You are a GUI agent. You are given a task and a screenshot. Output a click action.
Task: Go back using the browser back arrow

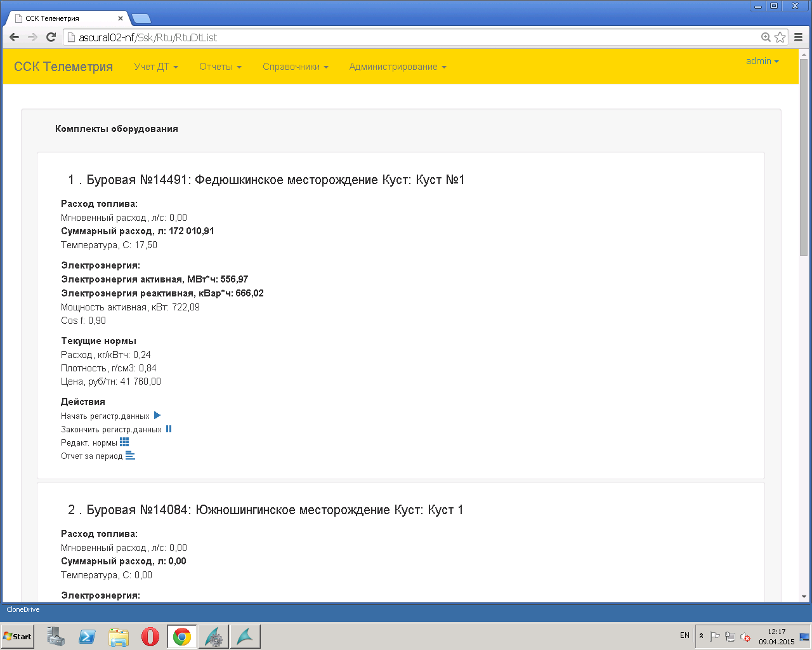(x=15, y=37)
